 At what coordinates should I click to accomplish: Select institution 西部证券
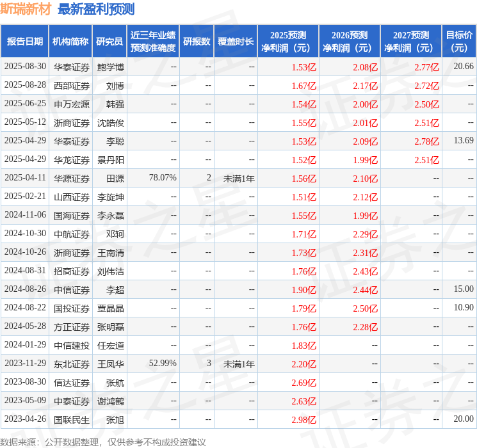click(72, 86)
